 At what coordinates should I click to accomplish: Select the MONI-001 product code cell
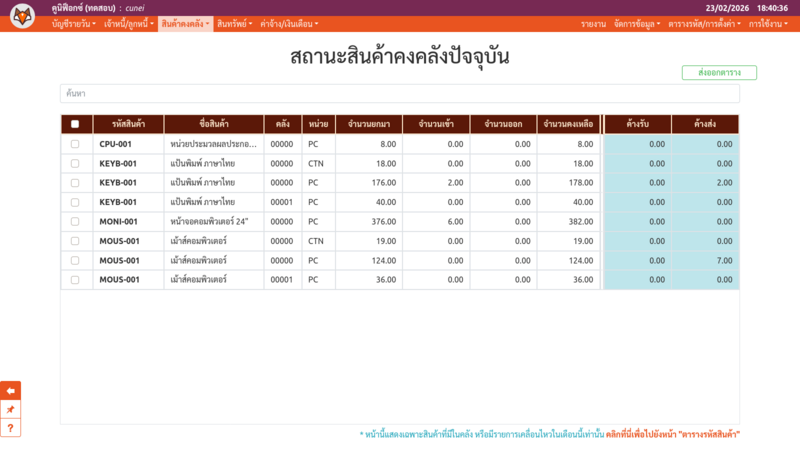coord(128,221)
